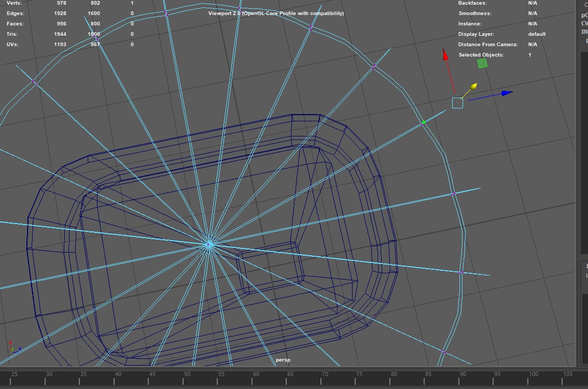Viewport: 588px width, 389px height.
Task: Click the 978 Verts count value
Action: tap(62, 3)
